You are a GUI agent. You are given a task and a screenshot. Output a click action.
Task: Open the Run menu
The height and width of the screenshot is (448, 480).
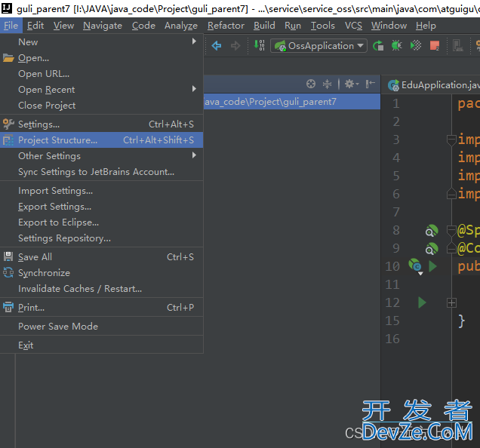(293, 26)
